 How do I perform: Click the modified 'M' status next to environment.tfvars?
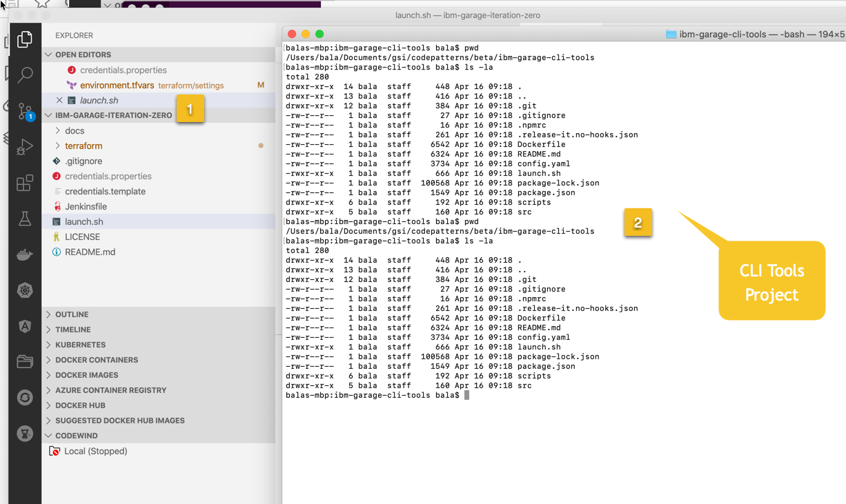pos(261,85)
